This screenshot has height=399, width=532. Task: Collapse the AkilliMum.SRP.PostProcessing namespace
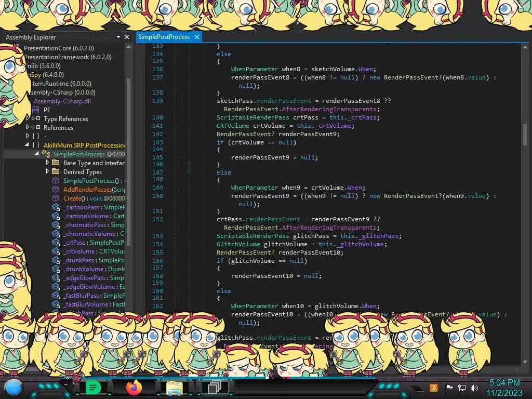tap(27, 145)
